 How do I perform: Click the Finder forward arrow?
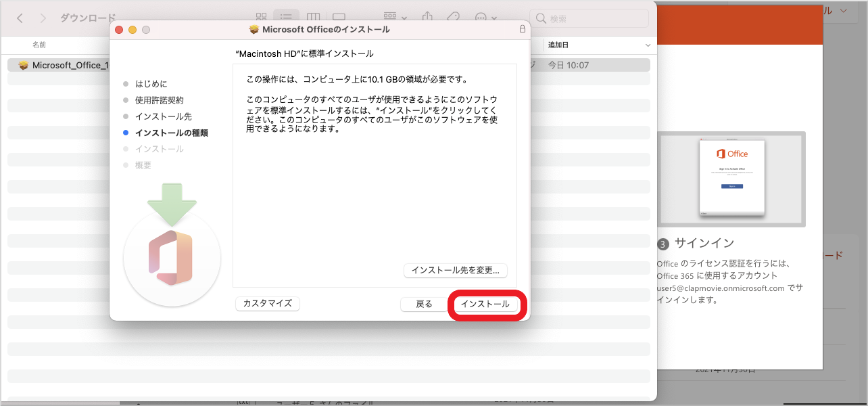pos(43,18)
